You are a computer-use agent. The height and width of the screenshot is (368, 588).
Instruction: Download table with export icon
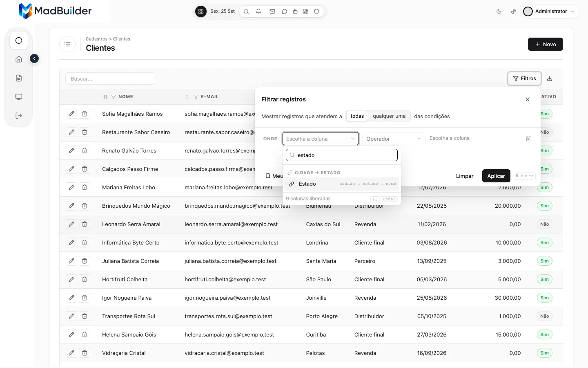click(x=550, y=79)
